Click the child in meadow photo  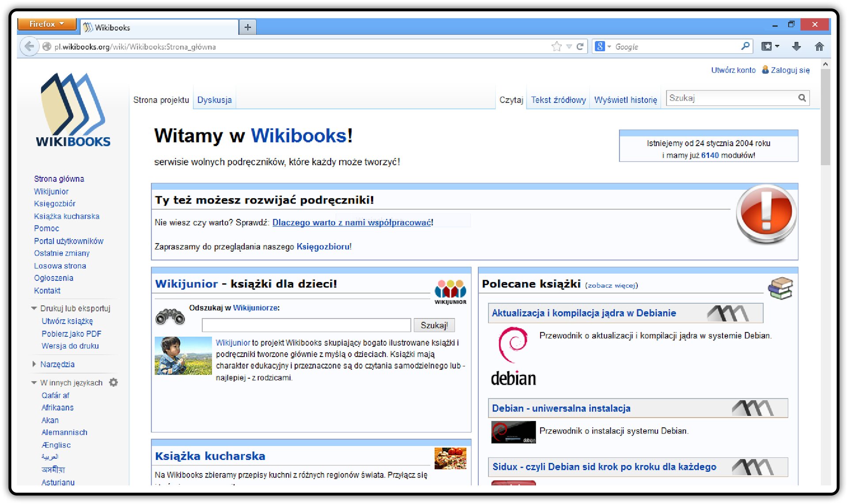pos(183,356)
